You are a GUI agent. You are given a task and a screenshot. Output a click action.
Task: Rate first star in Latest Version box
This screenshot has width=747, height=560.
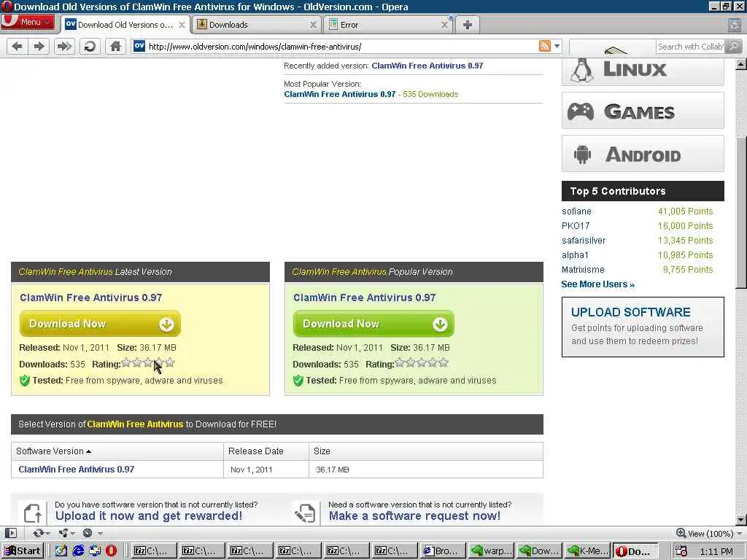[126, 363]
